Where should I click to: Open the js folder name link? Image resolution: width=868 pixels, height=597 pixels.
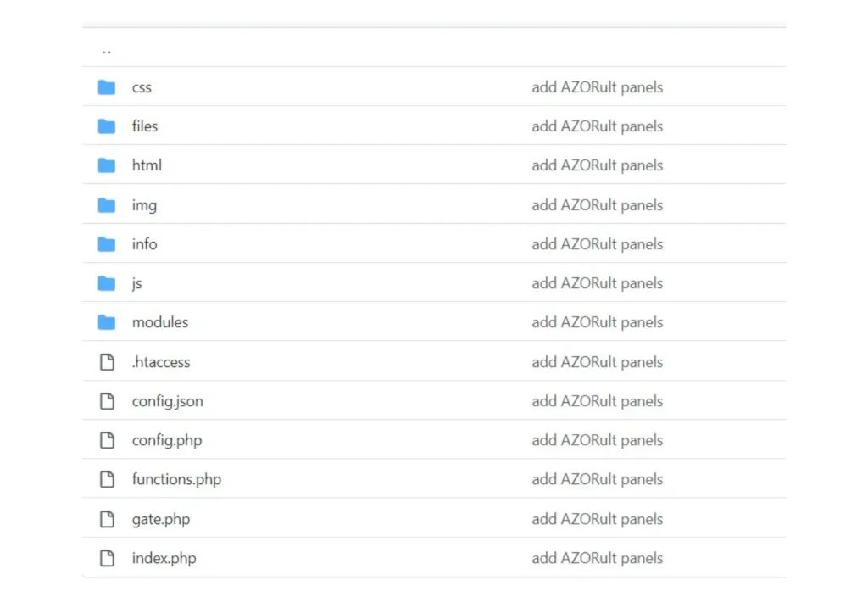[136, 283]
